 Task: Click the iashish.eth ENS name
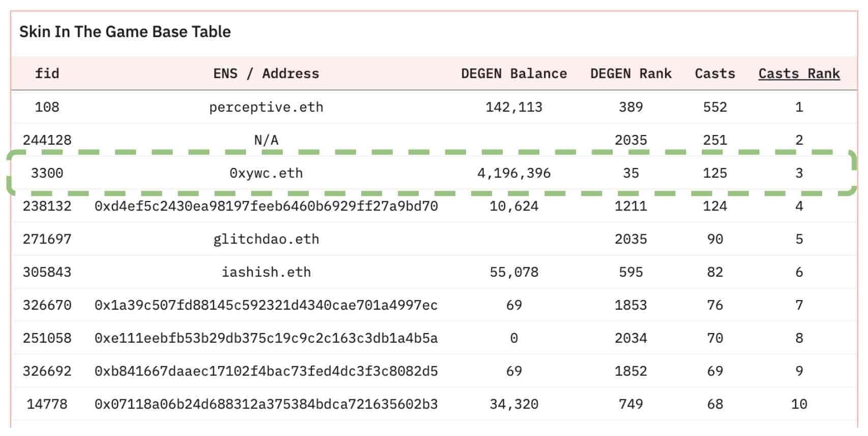point(266,272)
